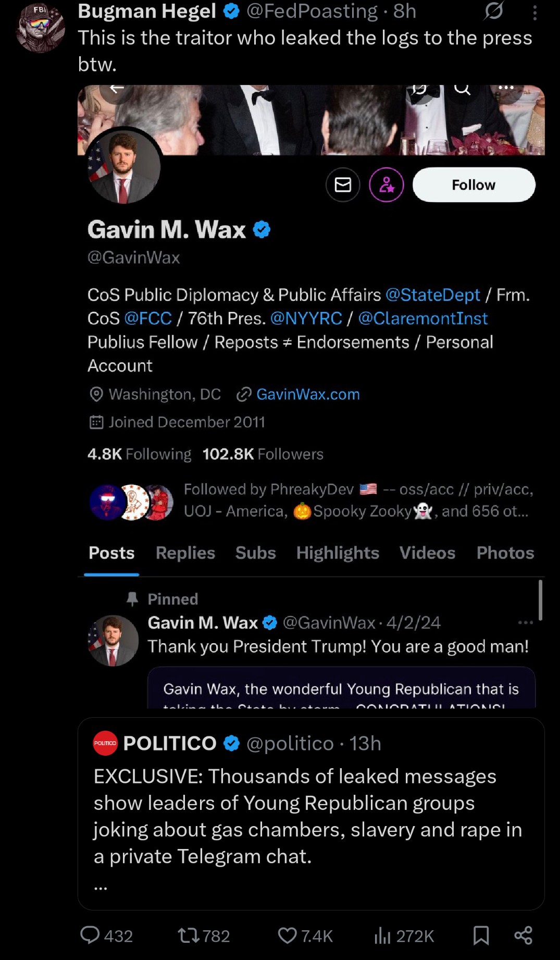The height and width of the screenshot is (960, 560).
Task: Open the pinned tweet's three-dot menu
Action: click(525, 622)
